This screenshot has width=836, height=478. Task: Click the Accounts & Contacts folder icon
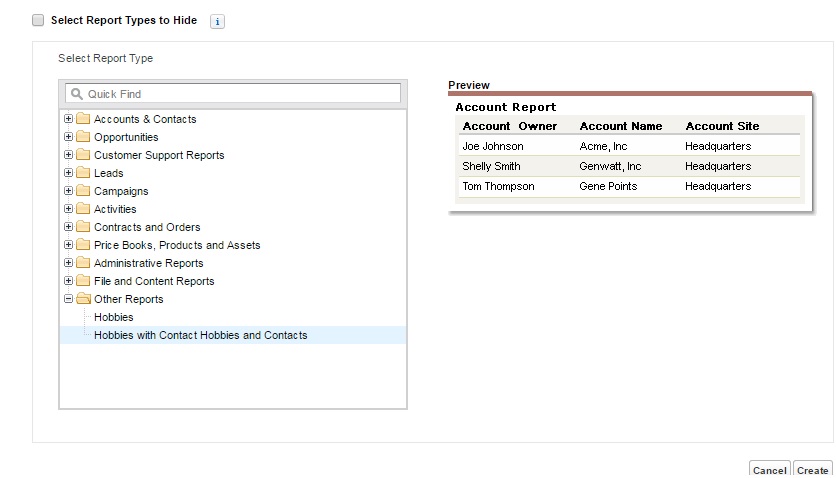tap(83, 119)
